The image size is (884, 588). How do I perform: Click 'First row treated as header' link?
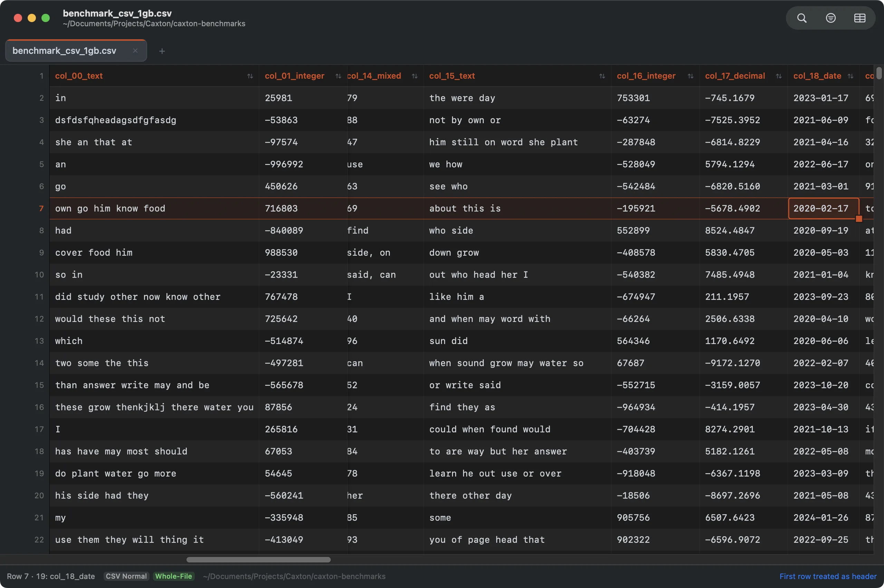pyautogui.click(x=828, y=576)
